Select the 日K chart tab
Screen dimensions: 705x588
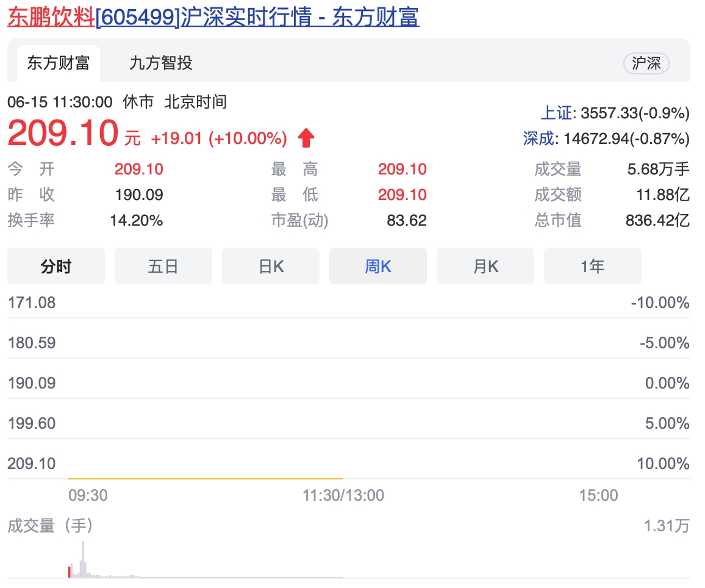pyautogui.click(x=271, y=266)
